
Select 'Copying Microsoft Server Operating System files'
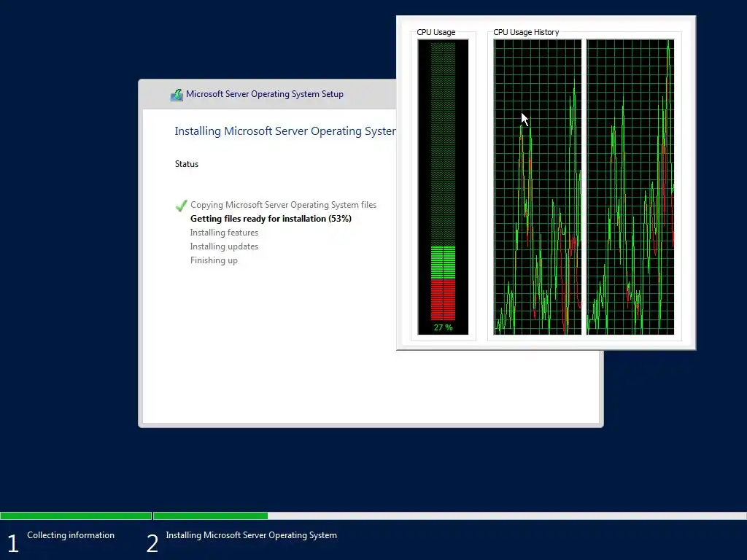284,205
